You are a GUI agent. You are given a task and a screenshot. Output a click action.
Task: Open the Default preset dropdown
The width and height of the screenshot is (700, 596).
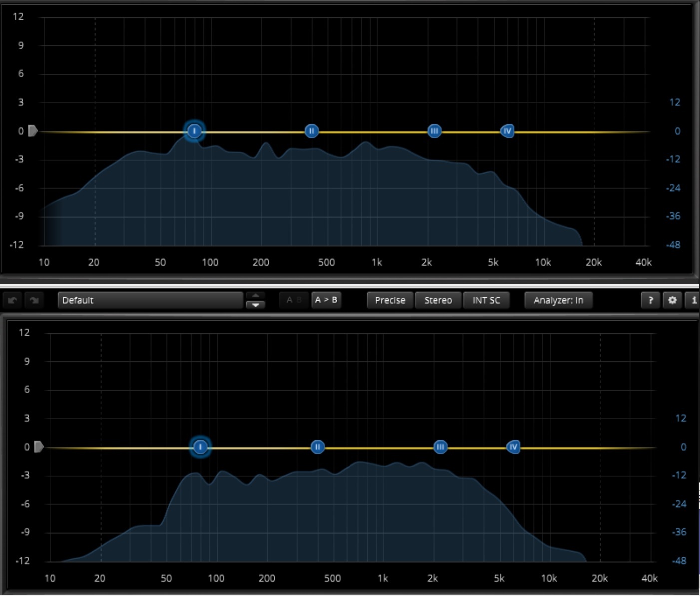pos(150,300)
